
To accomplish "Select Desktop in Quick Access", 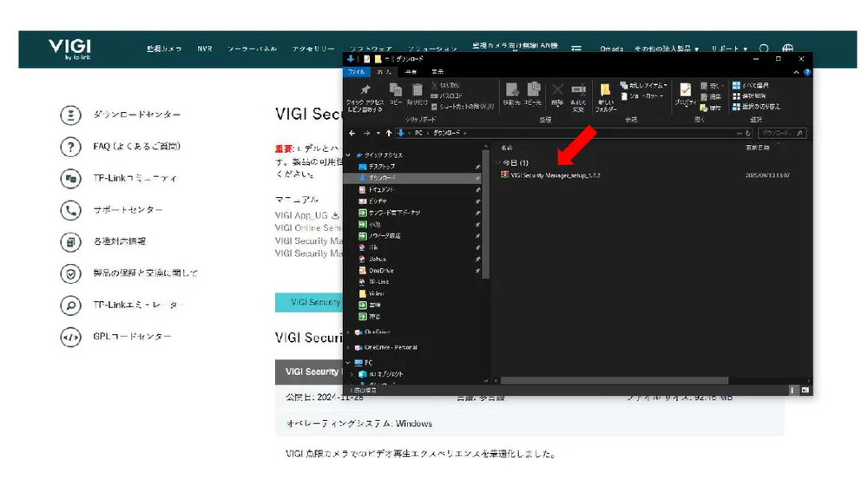I will [377, 166].
